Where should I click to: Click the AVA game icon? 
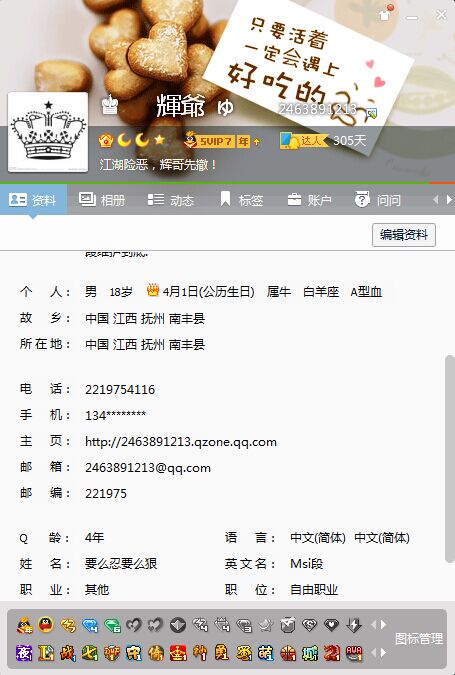tap(354, 653)
